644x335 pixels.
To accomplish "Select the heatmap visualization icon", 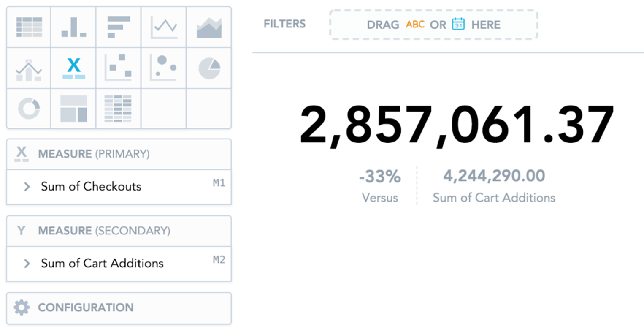I will click(x=119, y=109).
